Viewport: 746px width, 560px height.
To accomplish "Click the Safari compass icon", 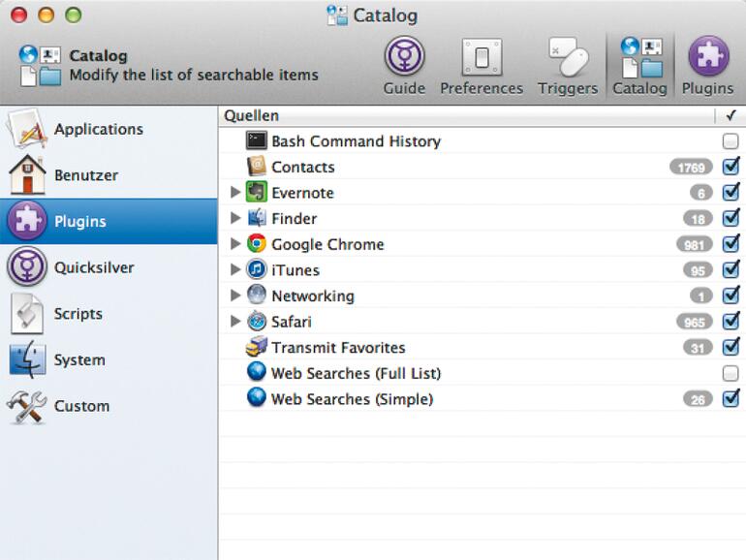I will tap(257, 322).
